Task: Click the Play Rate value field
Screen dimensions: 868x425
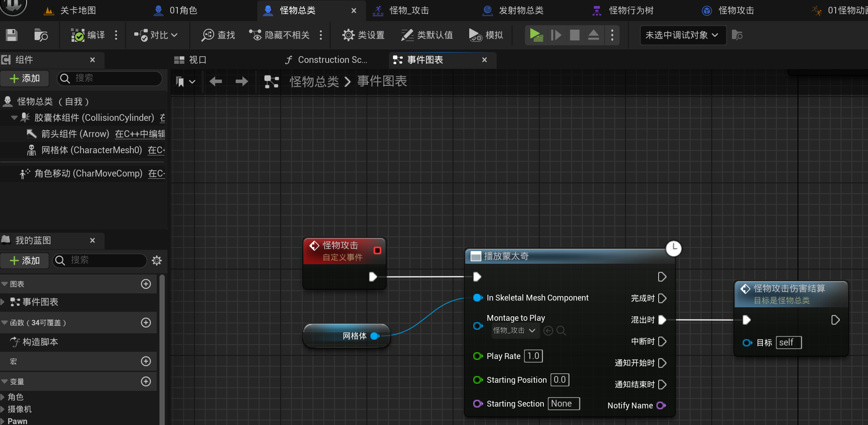Action: pos(533,356)
